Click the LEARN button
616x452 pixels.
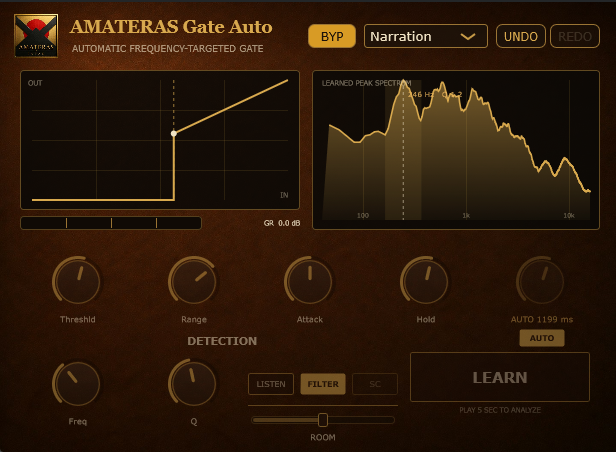point(500,377)
